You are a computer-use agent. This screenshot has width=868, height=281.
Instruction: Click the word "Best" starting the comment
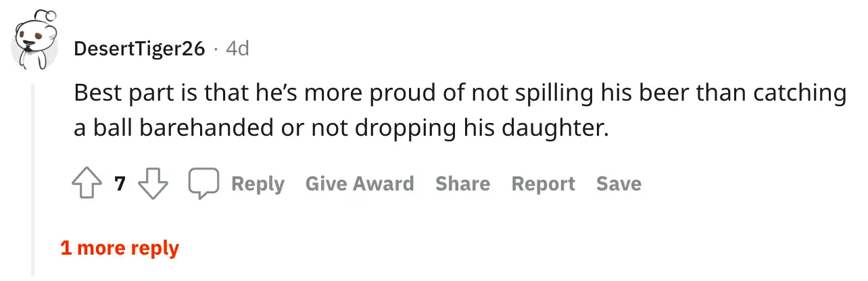pos(97,94)
